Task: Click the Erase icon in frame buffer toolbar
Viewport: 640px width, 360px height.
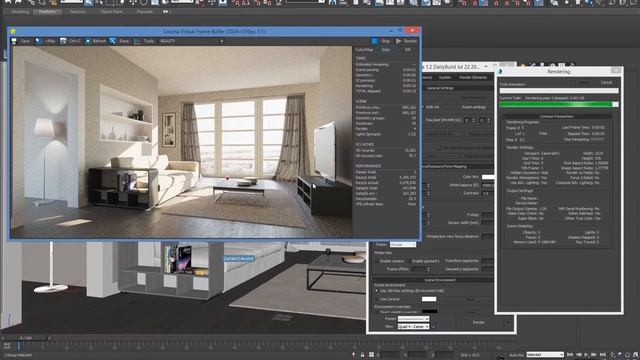Action: pos(112,41)
